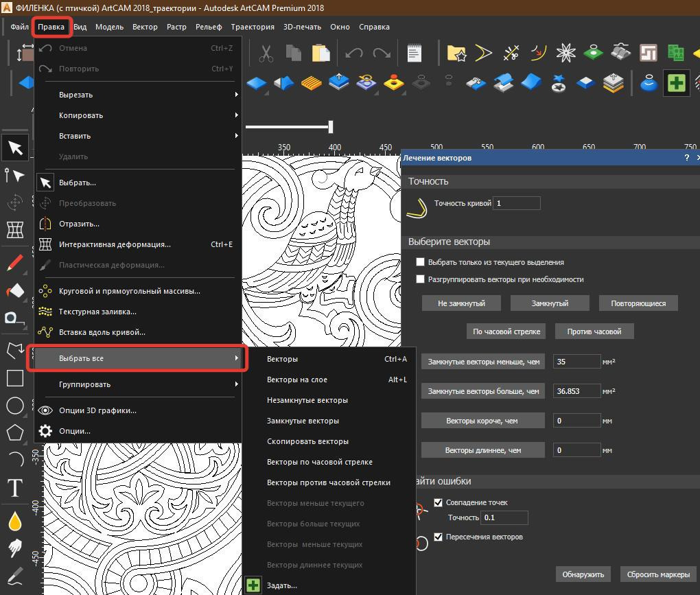Pick the envelope distortion grid tool
Viewport: 700px width, 595px height.
click(15, 230)
